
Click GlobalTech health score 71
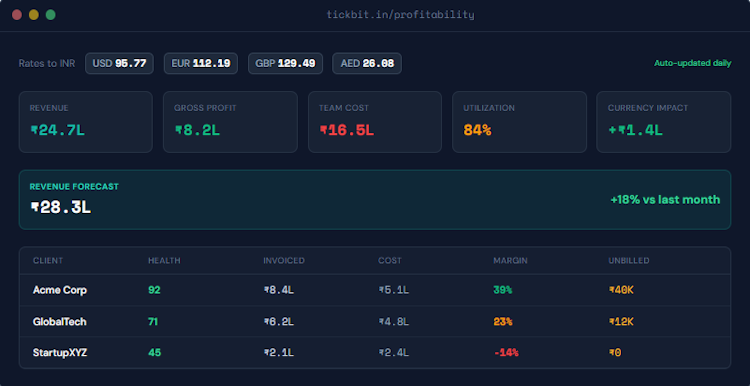click(153, 322)
